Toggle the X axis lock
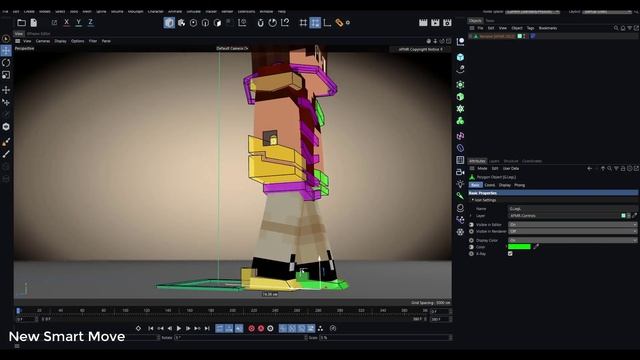 [67, 22]
